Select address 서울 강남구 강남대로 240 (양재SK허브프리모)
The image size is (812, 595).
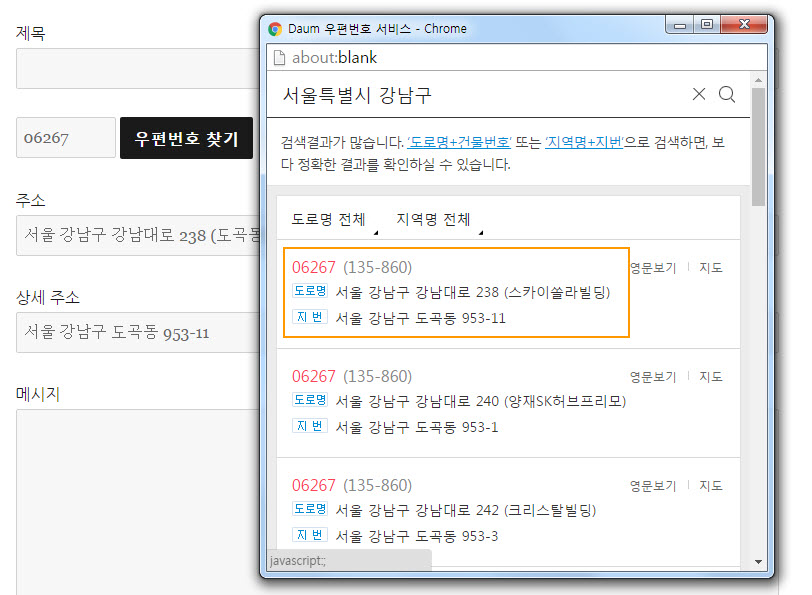(x=481, y=401)
